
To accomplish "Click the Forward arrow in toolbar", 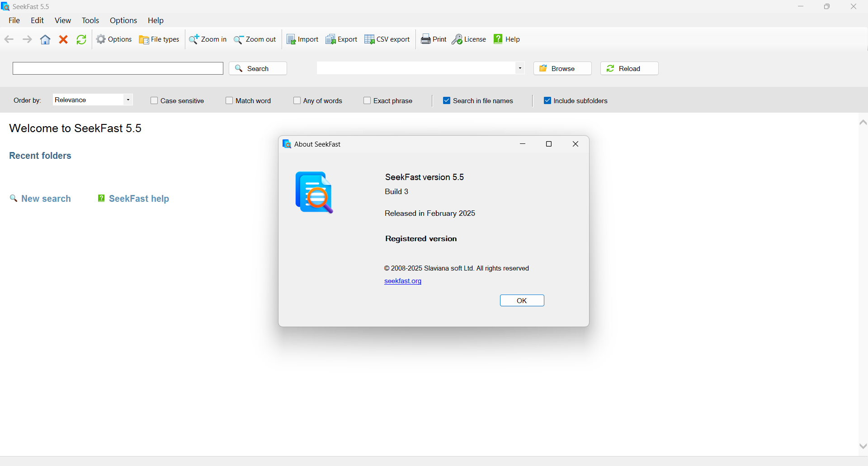I will 27,39.
